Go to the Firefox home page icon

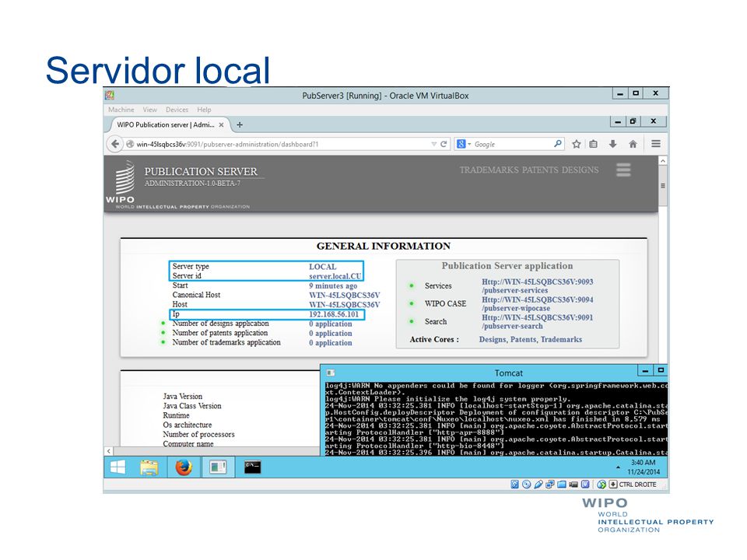point(633,144)
